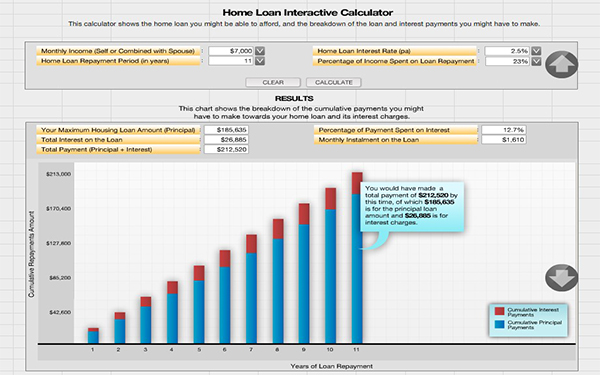Expand Percentage of Income dropdown arrow

pos(536,61)
